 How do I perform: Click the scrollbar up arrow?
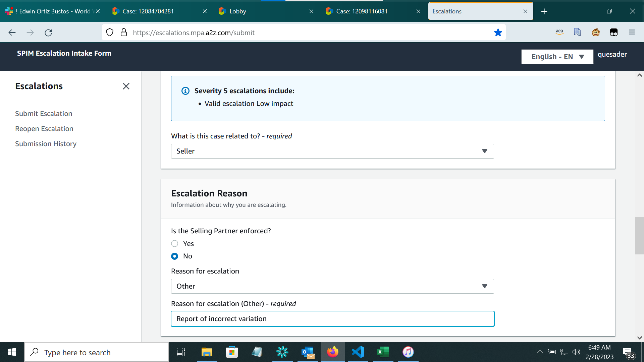[x=639, y=75]
